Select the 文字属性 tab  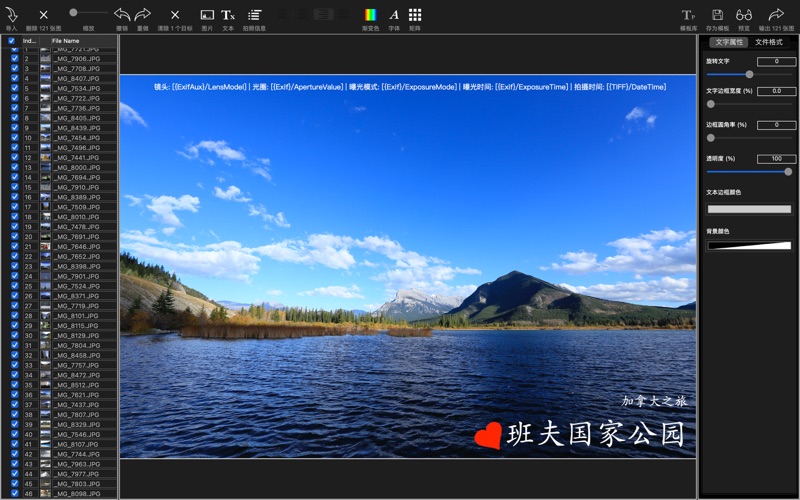tap(729, 42)
